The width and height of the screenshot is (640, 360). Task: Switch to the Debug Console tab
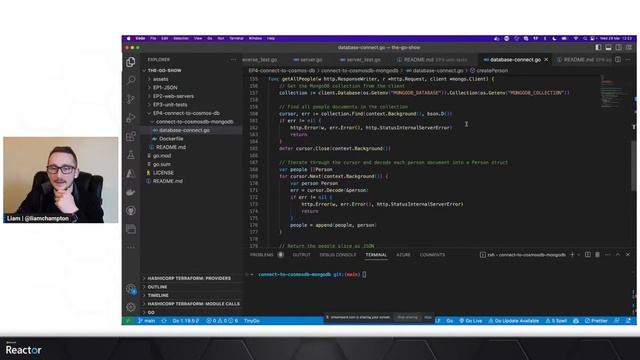(338, 255)
